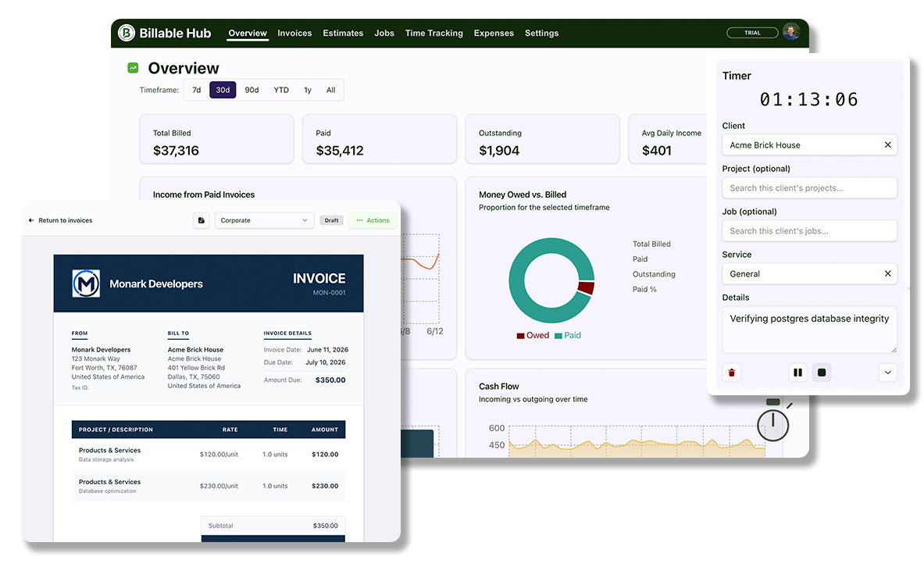Select the 1y timeframe
924x571 pixels.
click(x=308, y=90)
